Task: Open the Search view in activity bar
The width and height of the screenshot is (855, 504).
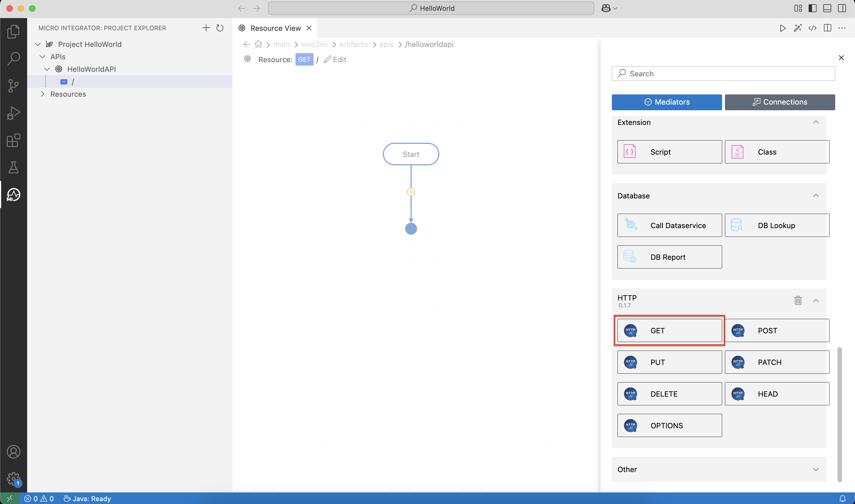Action: [x=13, y=59]
